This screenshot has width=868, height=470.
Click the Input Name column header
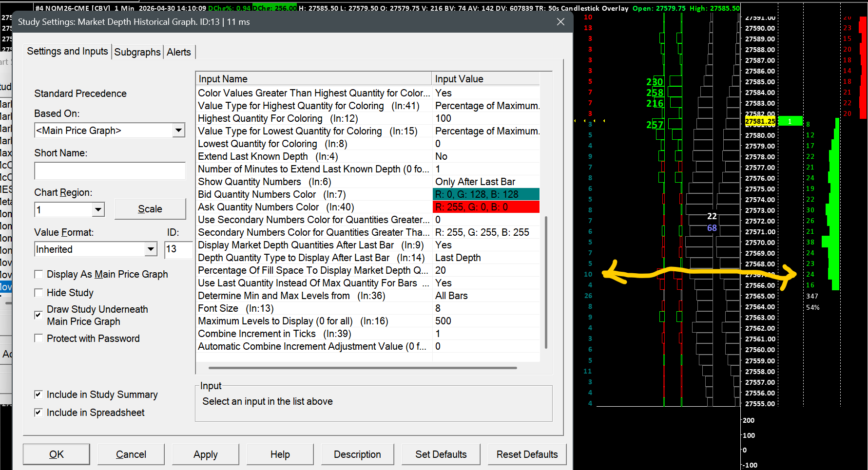click(x=314, y=79)
